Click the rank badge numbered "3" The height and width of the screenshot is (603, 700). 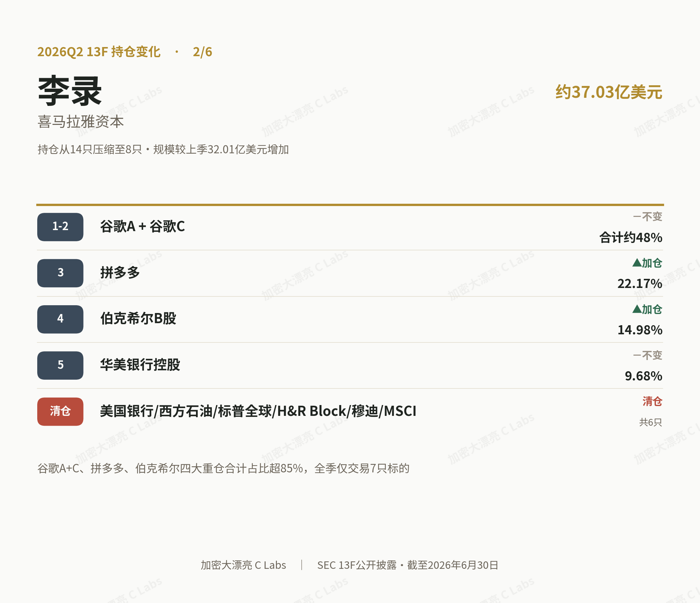pyautogui.click(x=60, y=273)
